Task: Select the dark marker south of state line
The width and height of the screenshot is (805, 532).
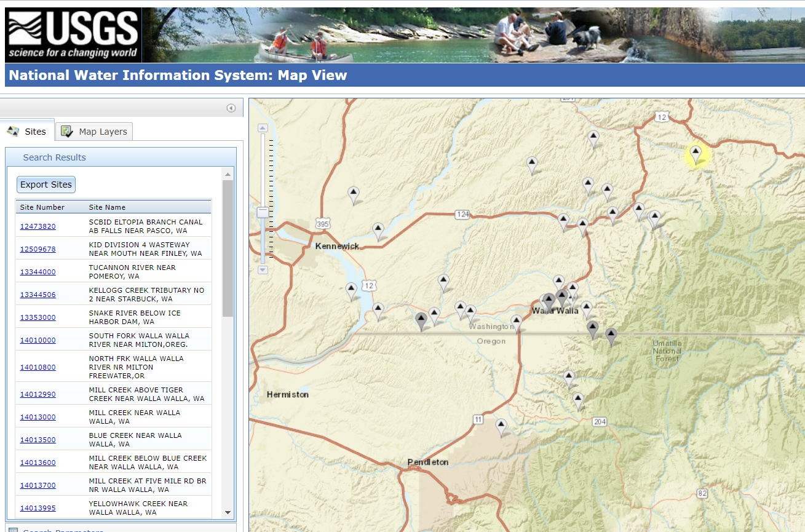Action: pos(611,335)
